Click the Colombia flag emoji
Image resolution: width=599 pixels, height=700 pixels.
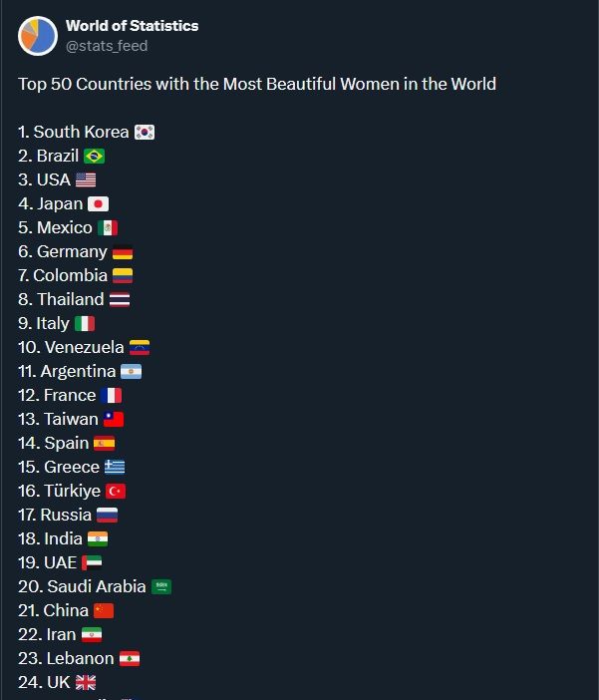[123, 275]
